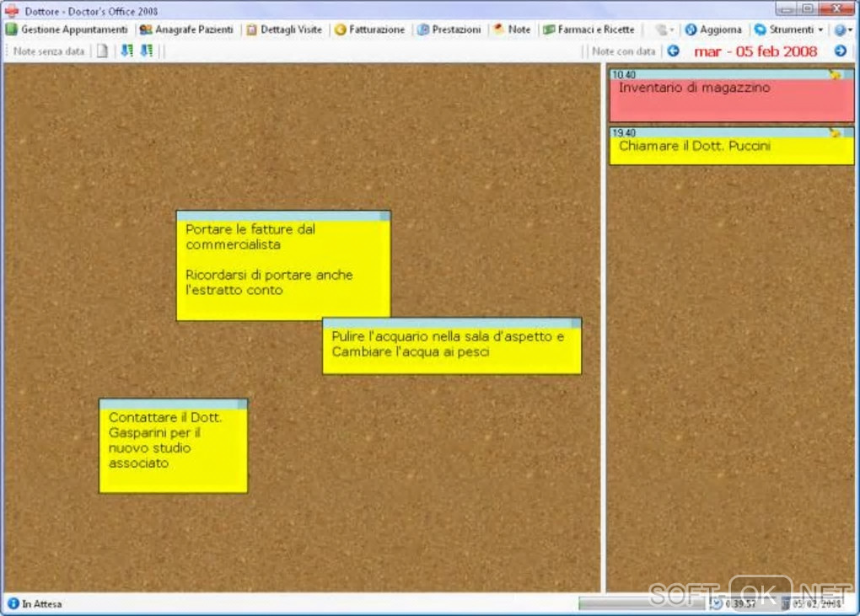Click the In Attesa status info icon
860x616 pixels.
pos(13,603)
